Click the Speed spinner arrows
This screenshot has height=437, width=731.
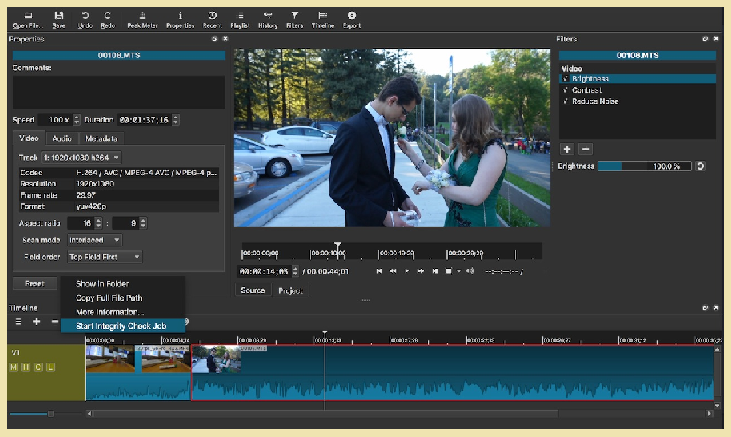click(77, 120)
